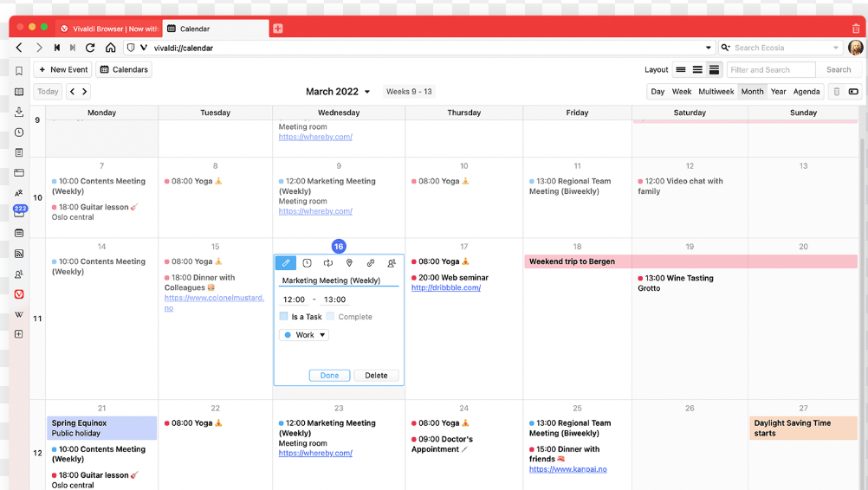Screen dimensions: 868x490
Task: Open the search engine selector magnifier
Action: [x=726, y=48]
